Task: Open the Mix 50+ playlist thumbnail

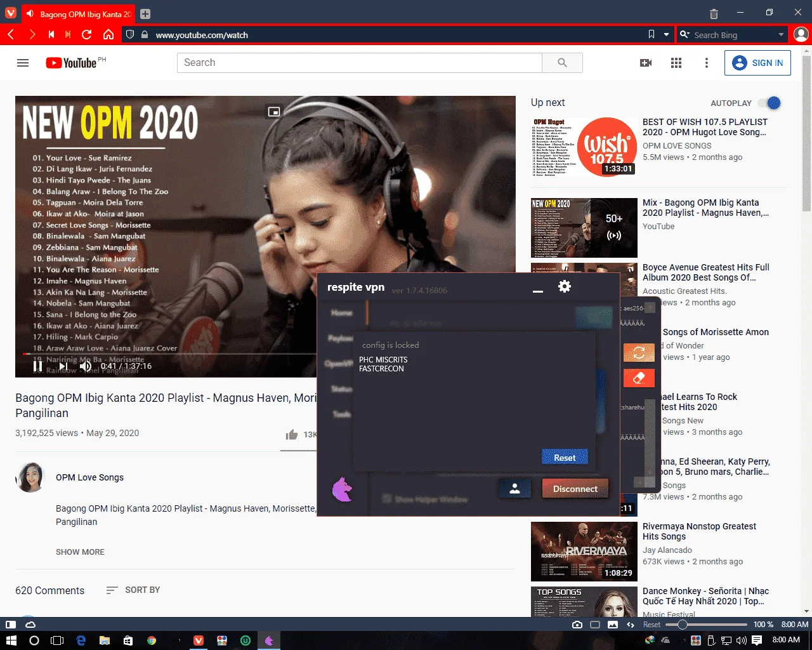Action: (x=584, y=227)
